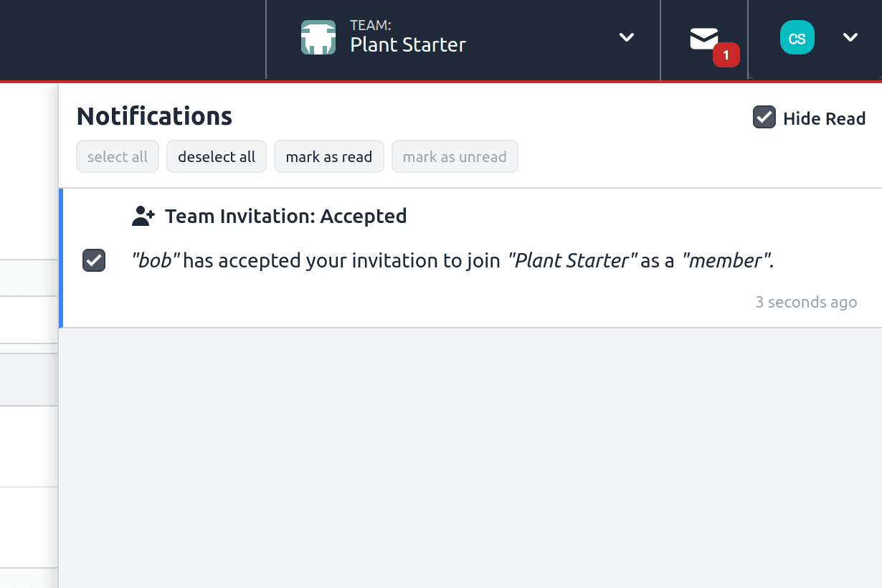882x588 pixels.
Task: Uncheck the team invitation notification checkbox
Action: 93,260
